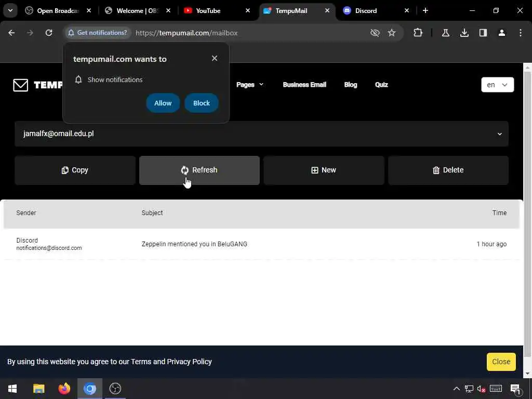
Task: Open the Chrome Labs flask icon
Action: point(445,33)
